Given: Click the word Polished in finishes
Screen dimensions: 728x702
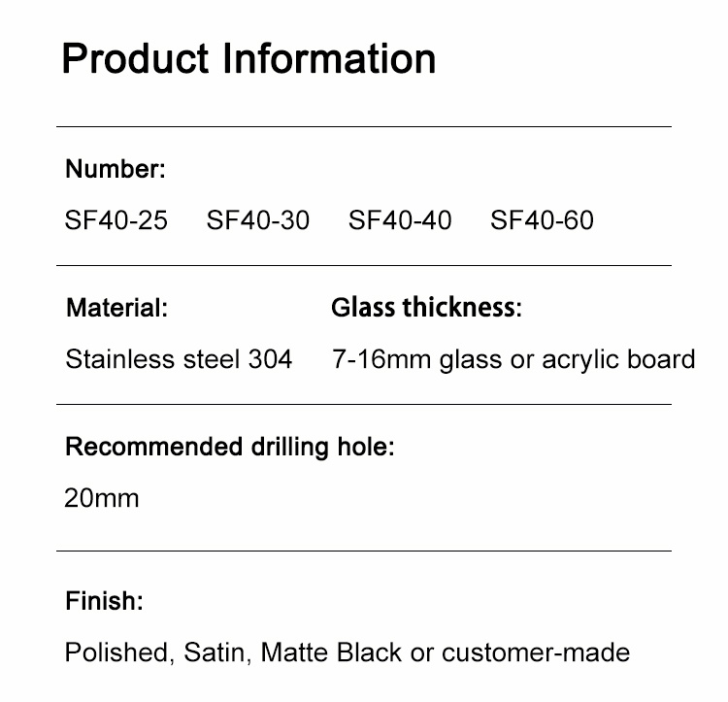Looking at the screenshot, I should click(x=119, y=652).
